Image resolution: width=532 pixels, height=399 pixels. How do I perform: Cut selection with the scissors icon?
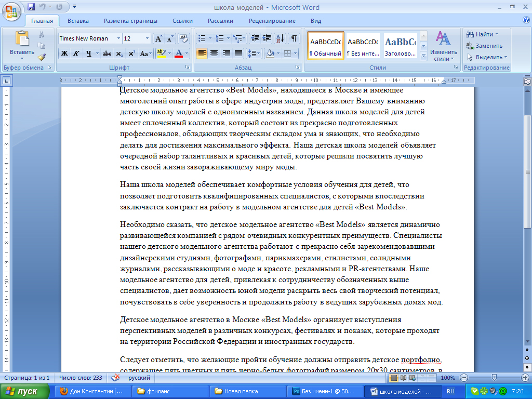42,35
